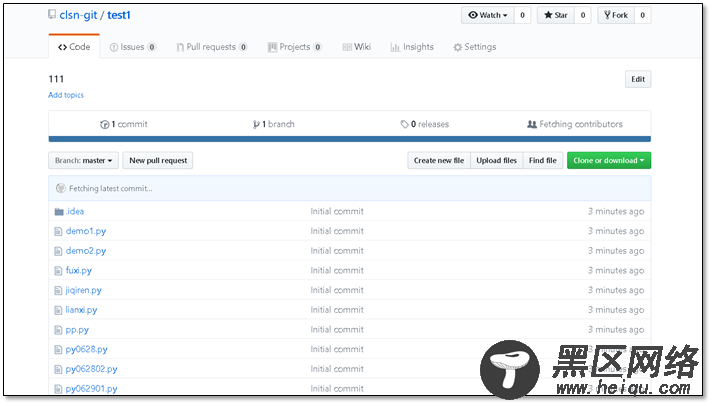Screen dimensions: 712x405
Task: Click the contributors people icon
Action: pos(532,124)
